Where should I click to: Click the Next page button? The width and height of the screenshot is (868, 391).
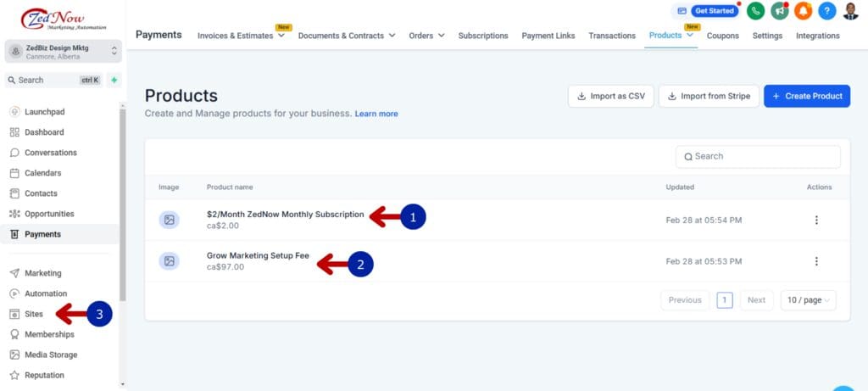pyautogui.click(x=756, y=300)
